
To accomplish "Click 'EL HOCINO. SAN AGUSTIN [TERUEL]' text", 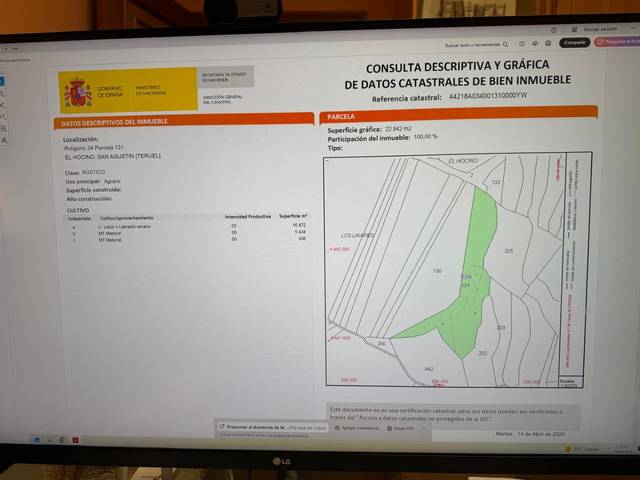I will click(x=113, y=156).
